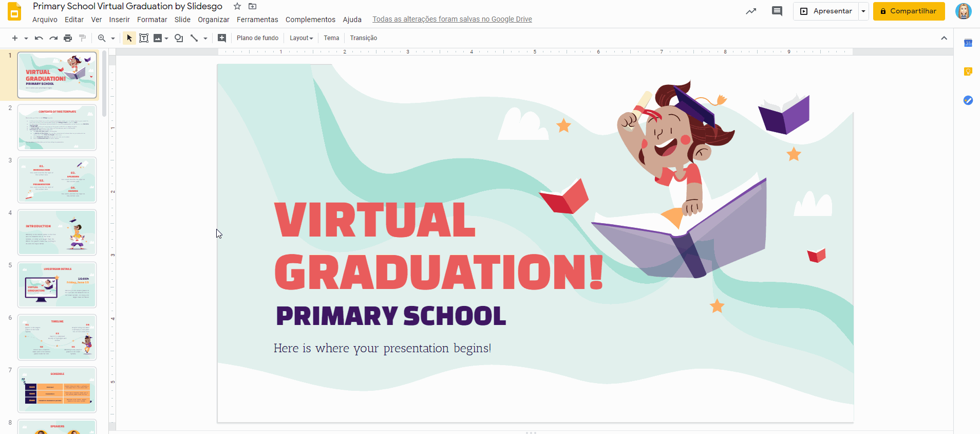980x434 pixels.
Task: Select the text box tool
Action: (144, 38)
